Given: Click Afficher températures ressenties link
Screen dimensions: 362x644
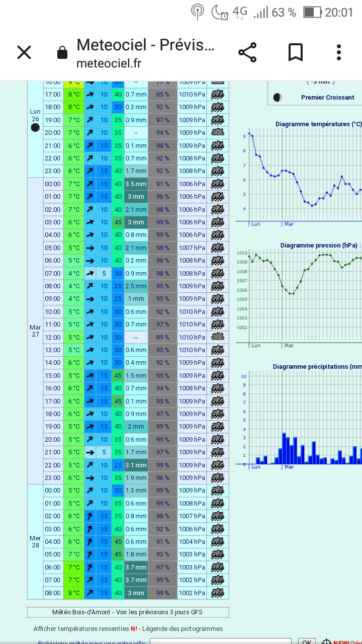Looking at the screenshot, I should [82, 628].
